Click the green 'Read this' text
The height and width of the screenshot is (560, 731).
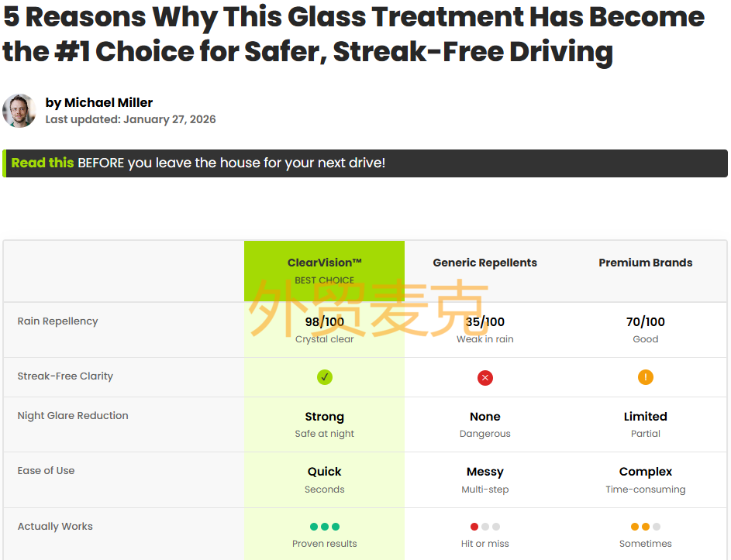43,163
